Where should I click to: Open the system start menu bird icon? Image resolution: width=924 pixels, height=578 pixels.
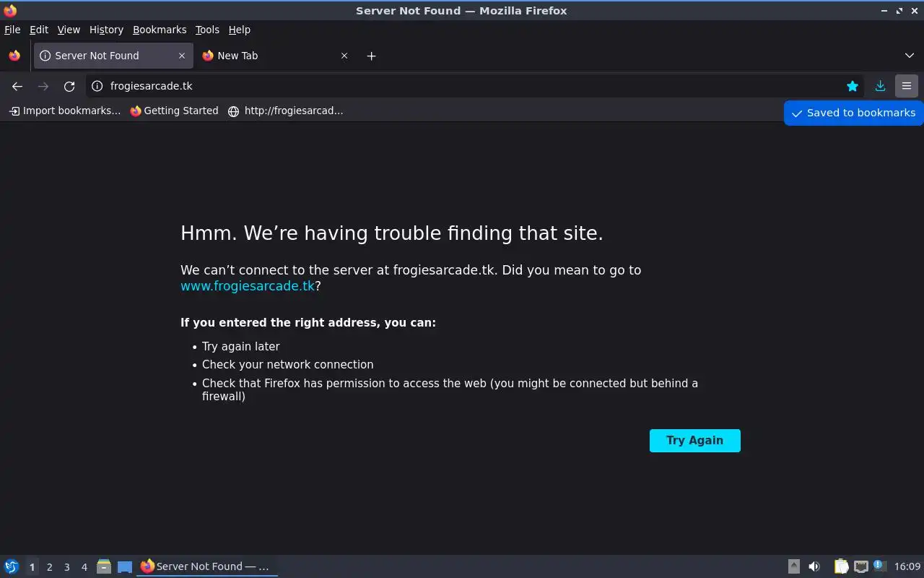pos(12,566)
